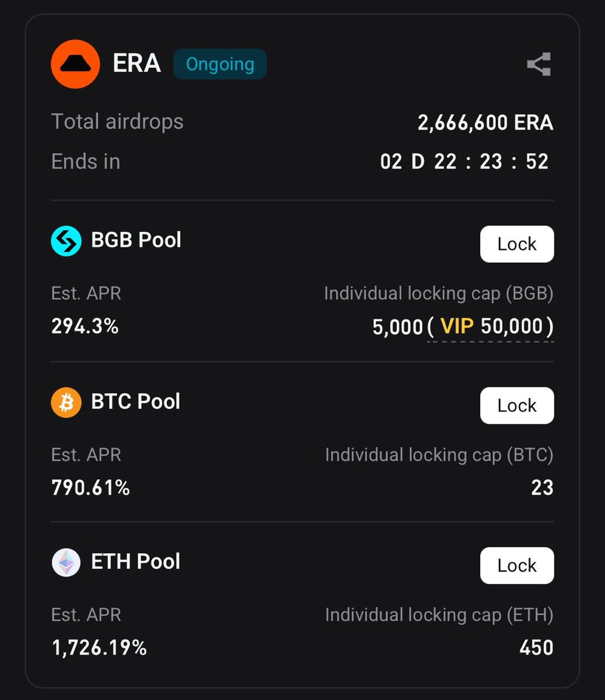Tap the 790.61% Est. APR value

(90, 487)
